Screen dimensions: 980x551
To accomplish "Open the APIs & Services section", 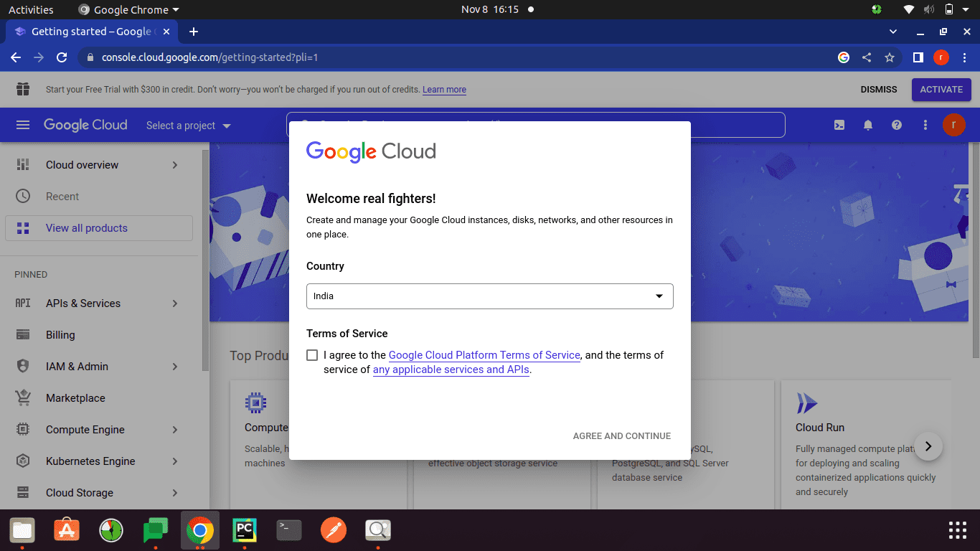I will point(81,303).
